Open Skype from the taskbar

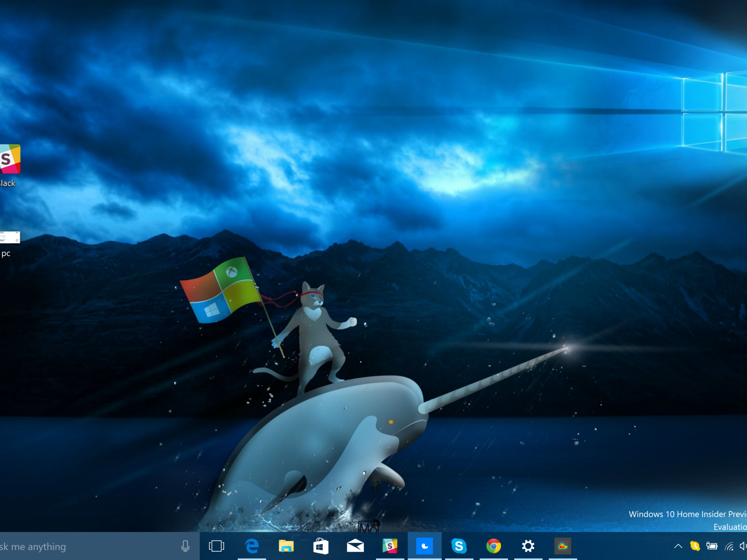click(459, 546)
